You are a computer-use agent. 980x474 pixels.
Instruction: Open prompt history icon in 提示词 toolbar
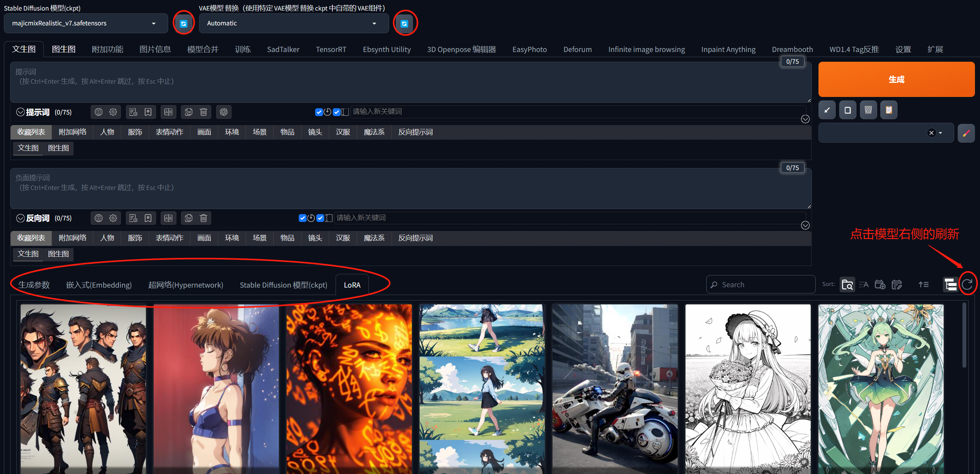(133, 112)
